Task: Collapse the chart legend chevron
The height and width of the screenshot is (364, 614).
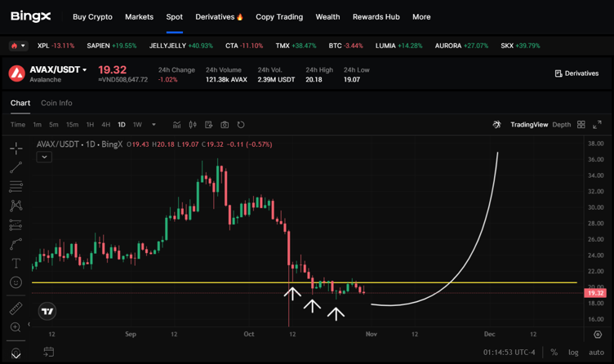Action: point(44,157)
